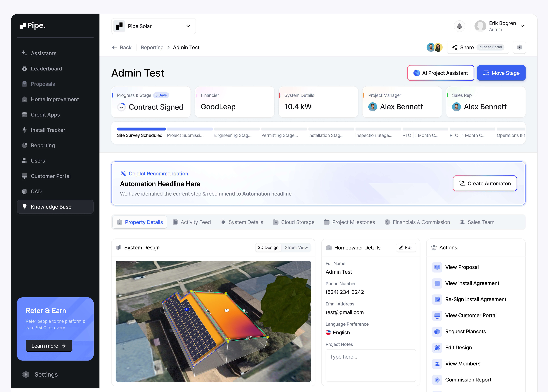Click the Settings gear icon in sidebar

click(x=26, y=374)
